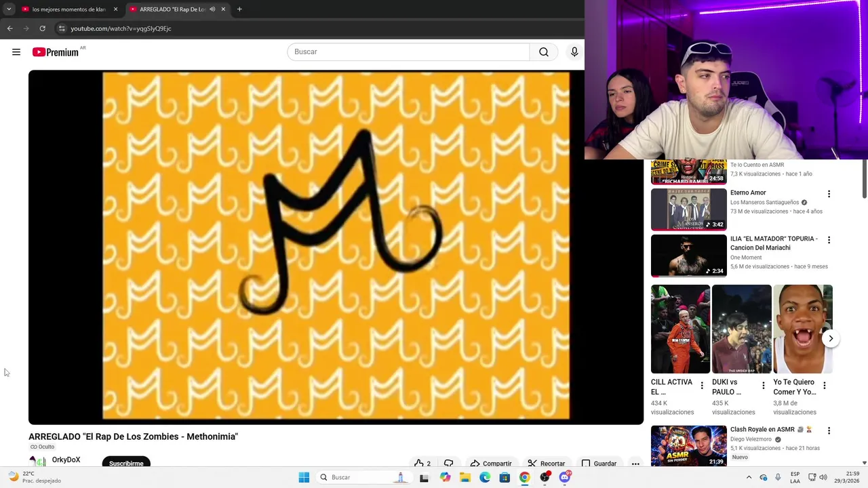868x488 pixels.
Task: Play Yo Te Quiero Comer short
Action: click(802, 329)
